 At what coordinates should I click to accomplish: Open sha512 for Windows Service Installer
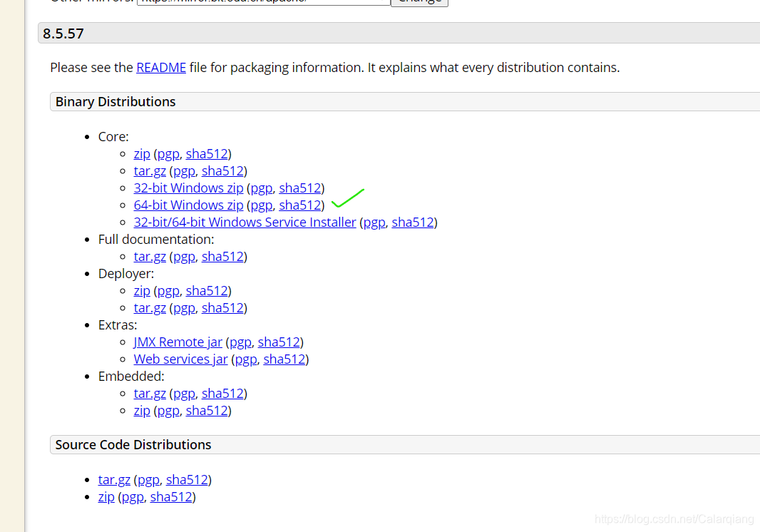[413, 222]
